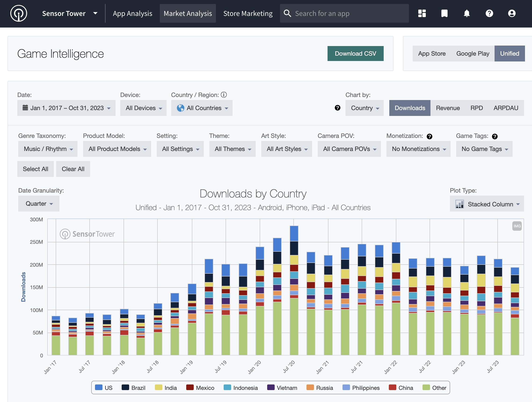Switch store toggle to App Store

(432, 54)
